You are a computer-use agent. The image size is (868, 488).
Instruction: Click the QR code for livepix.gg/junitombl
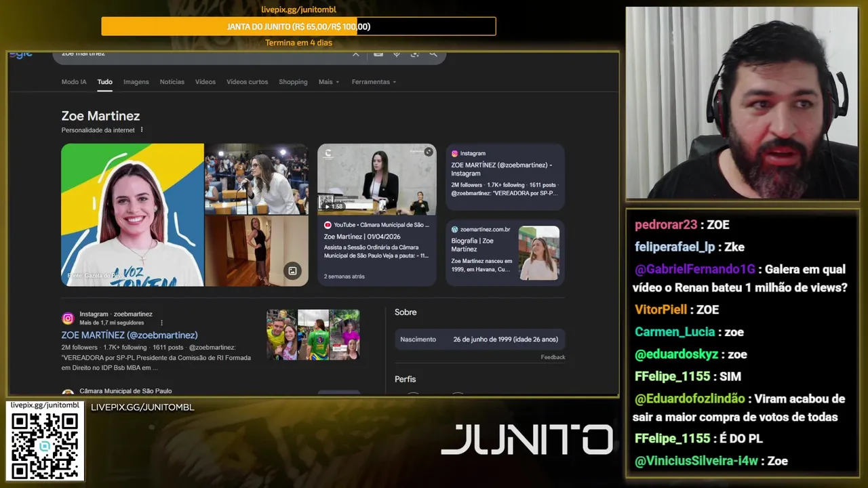(45, 445)
